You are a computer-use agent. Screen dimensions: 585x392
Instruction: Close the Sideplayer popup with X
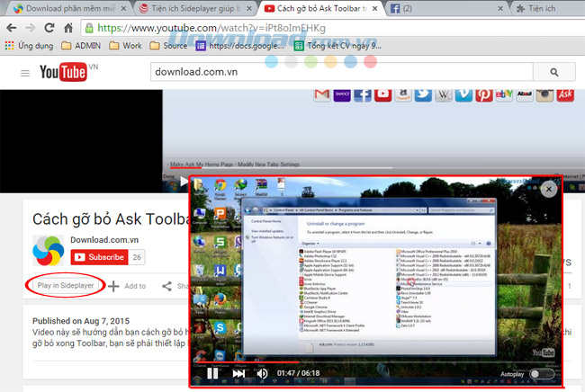[548, 190]
